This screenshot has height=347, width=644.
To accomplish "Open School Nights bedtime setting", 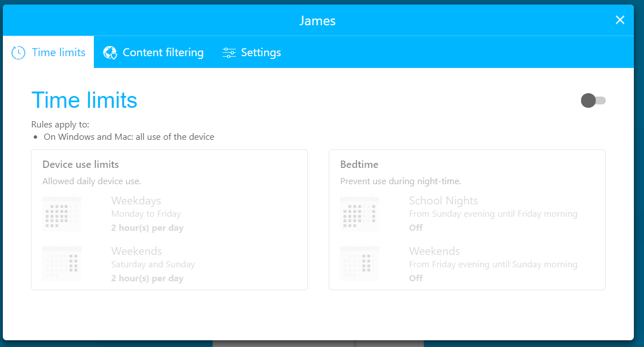I will pos(443,201).
